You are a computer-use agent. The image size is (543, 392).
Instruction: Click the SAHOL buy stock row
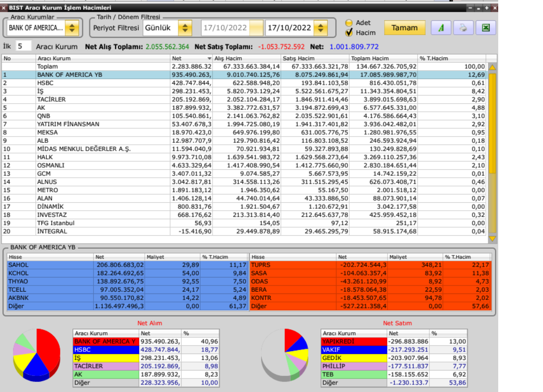coord(127,265)
